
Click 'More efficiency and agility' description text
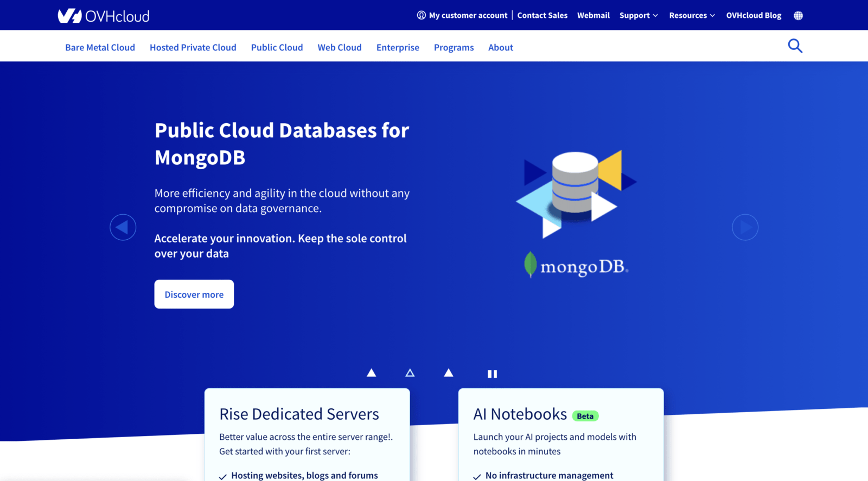(282, 201)
